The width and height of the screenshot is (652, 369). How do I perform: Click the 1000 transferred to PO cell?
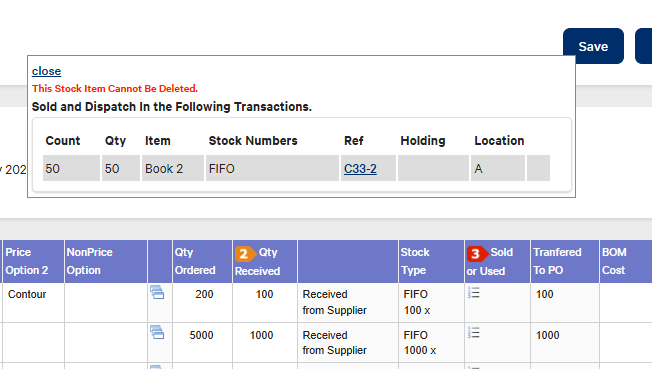[565, 343]
